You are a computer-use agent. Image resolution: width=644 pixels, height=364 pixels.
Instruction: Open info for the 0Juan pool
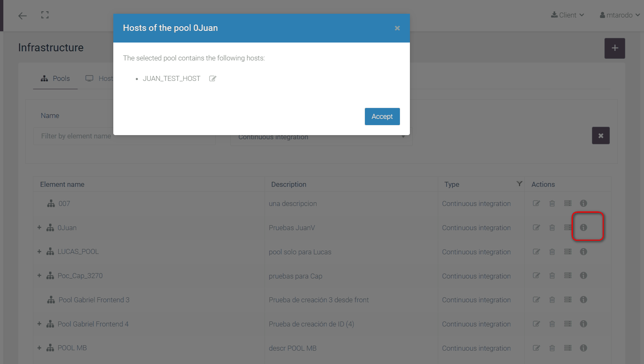click(583, 228)
